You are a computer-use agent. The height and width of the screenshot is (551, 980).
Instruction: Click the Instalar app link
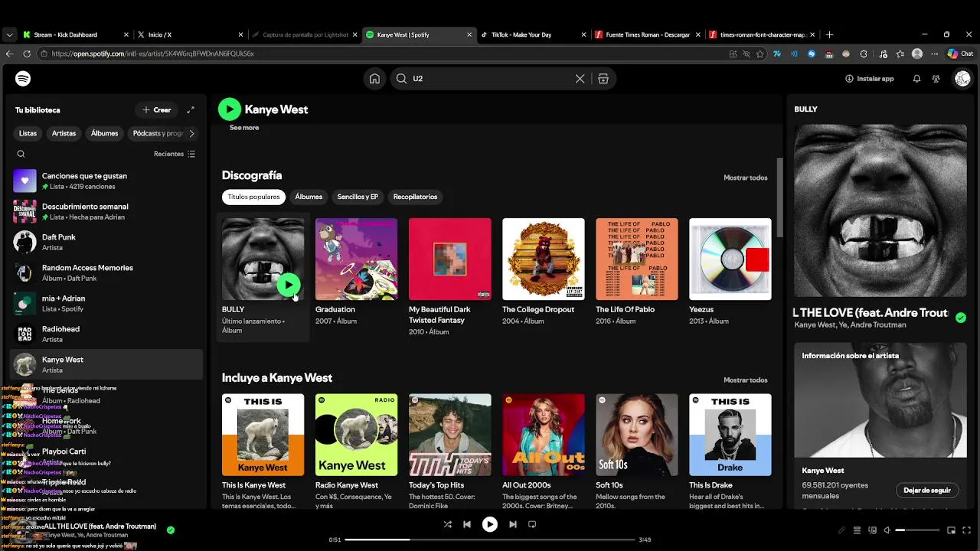[x=870, y=79]
